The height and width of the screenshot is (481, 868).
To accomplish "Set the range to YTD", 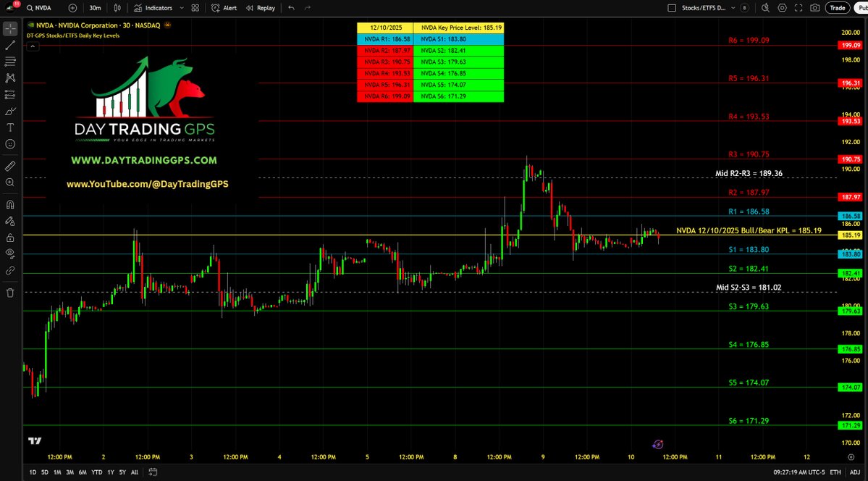I will tap(97, 472).
